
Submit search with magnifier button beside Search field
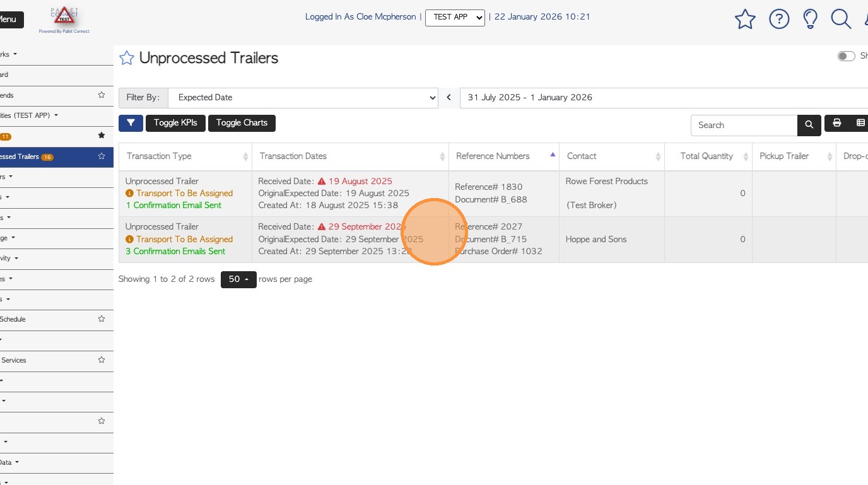click(809, 125)
